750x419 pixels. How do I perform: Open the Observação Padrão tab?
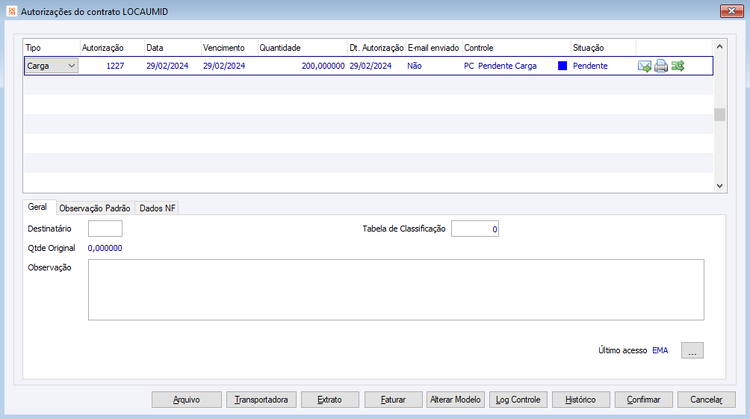95,208
